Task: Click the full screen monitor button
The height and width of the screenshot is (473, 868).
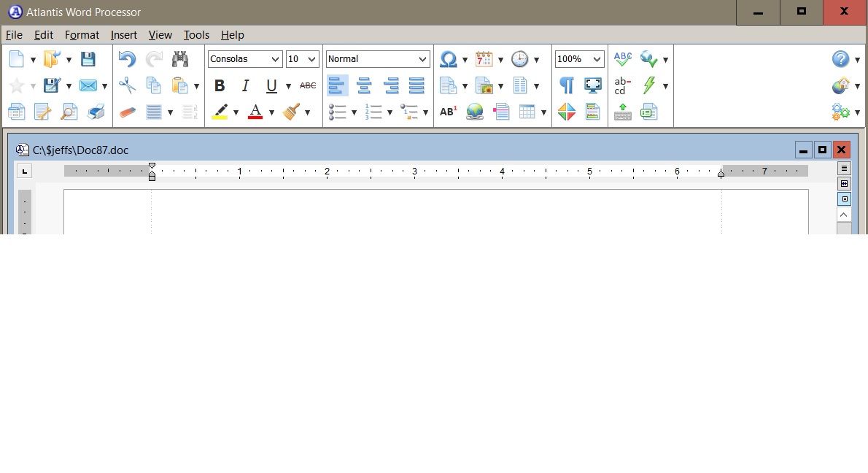Action: tap(593, 85)
